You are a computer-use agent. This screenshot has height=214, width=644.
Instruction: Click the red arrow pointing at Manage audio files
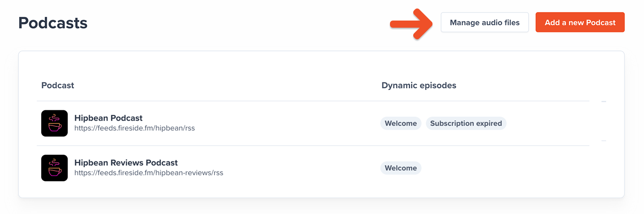411,23
